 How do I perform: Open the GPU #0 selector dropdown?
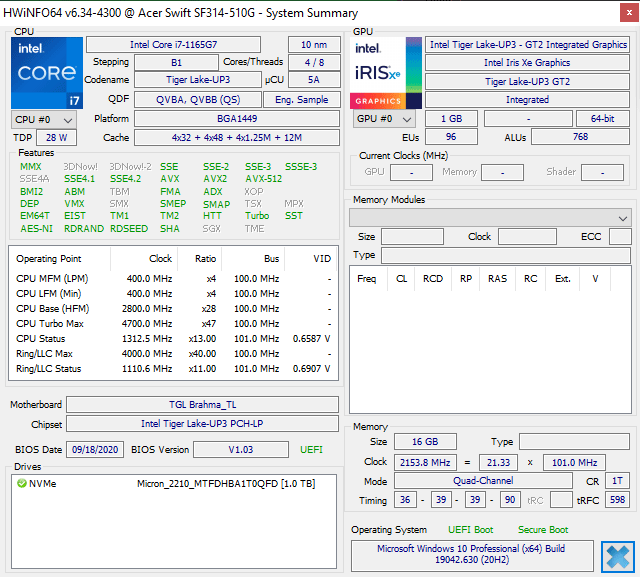point(383,119)
